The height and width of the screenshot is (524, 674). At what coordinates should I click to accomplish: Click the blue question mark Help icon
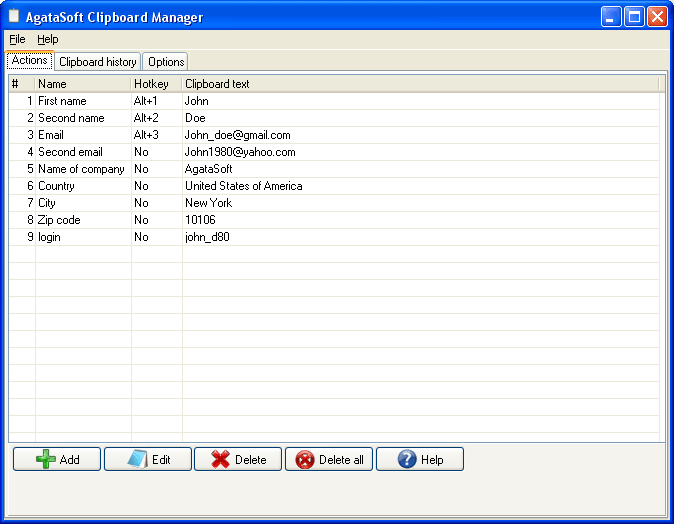pos(407,459)
